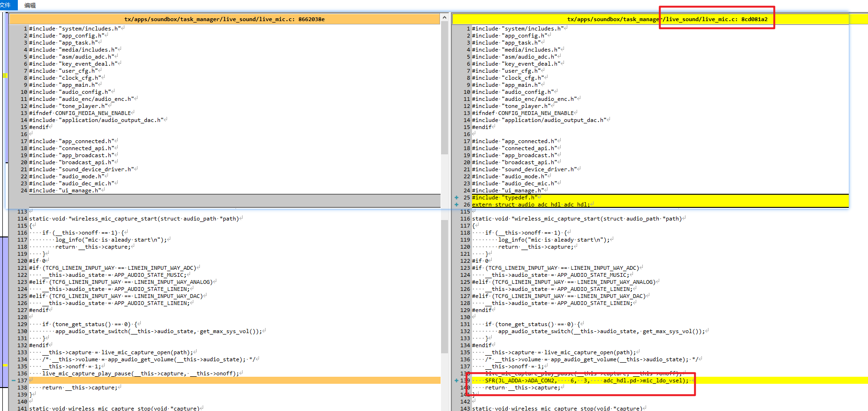This screenshot has height=411, width=868.
Task: Click right pane line 14 audio_output_dac.h include
Action: point(539,120)
